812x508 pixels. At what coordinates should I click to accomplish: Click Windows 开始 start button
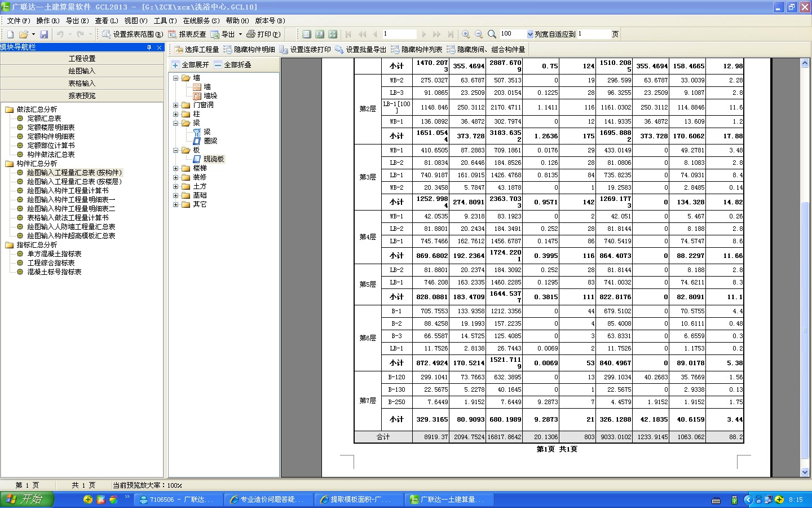pyautogui.click(x=27, y=500)
